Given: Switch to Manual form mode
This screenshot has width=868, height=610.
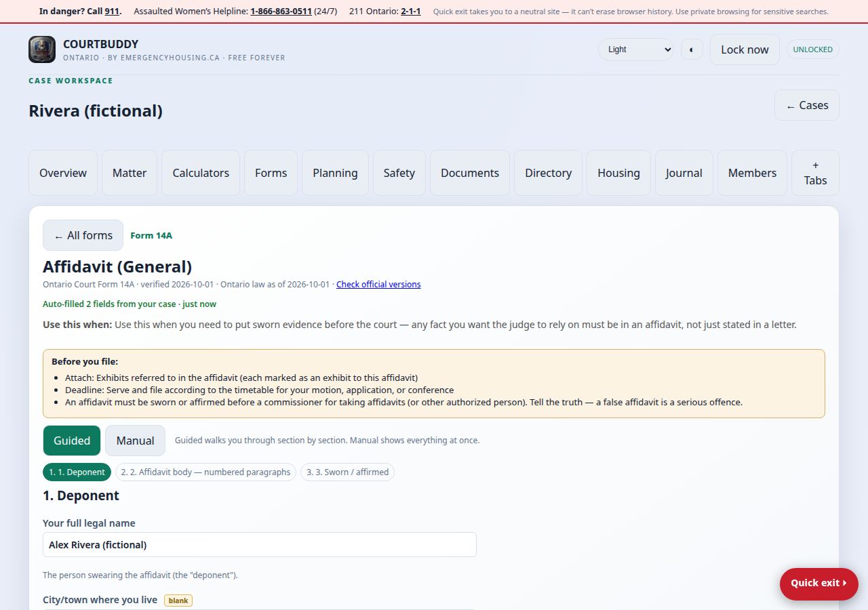Looking at the screenshot, I should pos(135,441).
